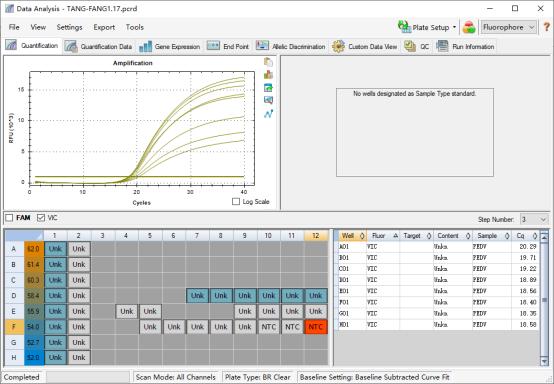Open the Allelic Discrimination tab

[x=291, y=47]
